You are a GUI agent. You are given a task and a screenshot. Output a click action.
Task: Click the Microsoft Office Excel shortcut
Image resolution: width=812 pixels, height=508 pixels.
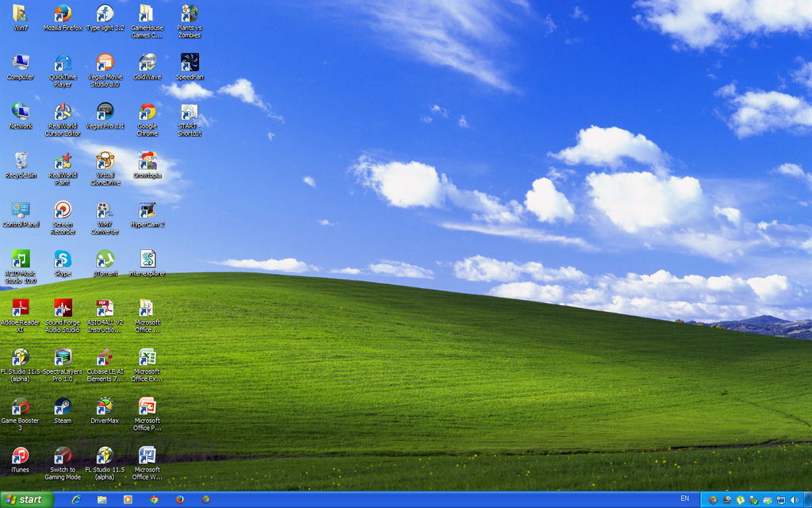coord(147,365)
